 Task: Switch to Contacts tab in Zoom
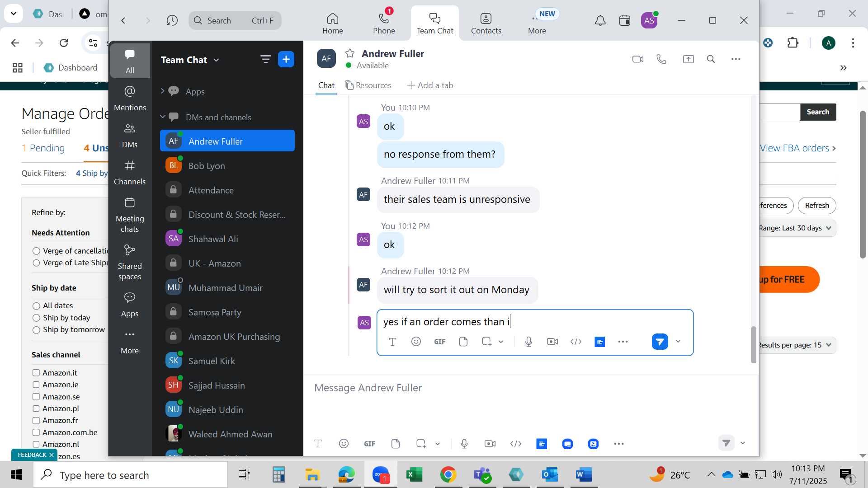pos(486,23)
